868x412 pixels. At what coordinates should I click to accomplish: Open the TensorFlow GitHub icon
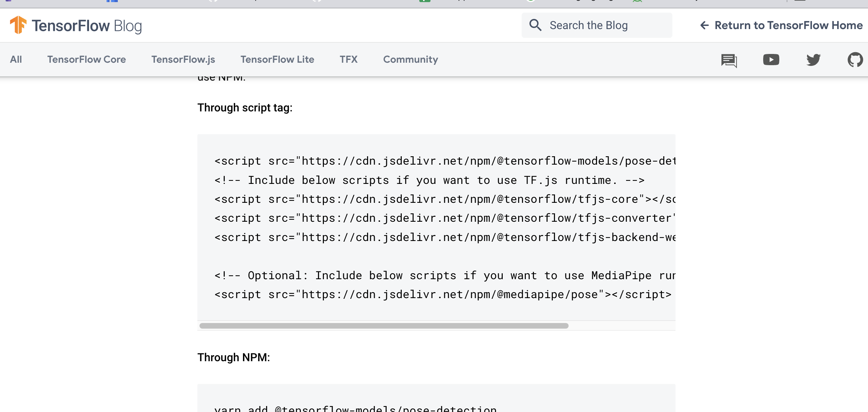pos(855,59)
